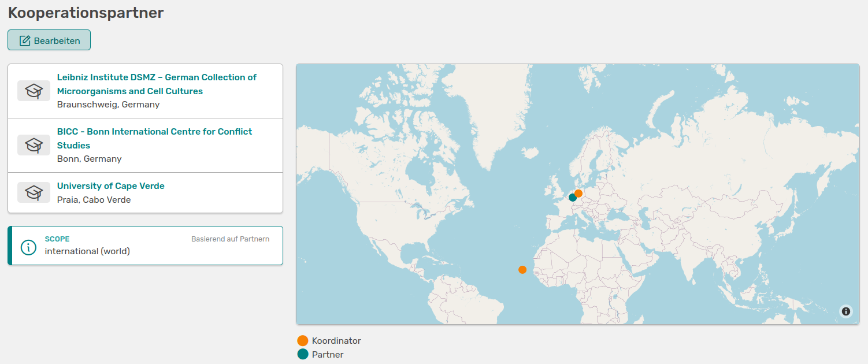Click the 'SCOPE' label
The image size is (868, 364).
pyautogui.click(x=57, y=239)
